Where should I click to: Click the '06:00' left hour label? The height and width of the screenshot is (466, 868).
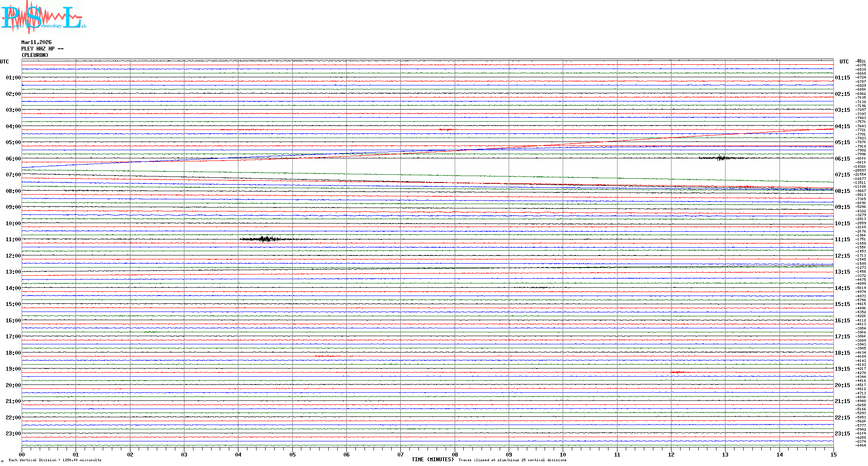[x=13, y=159]
